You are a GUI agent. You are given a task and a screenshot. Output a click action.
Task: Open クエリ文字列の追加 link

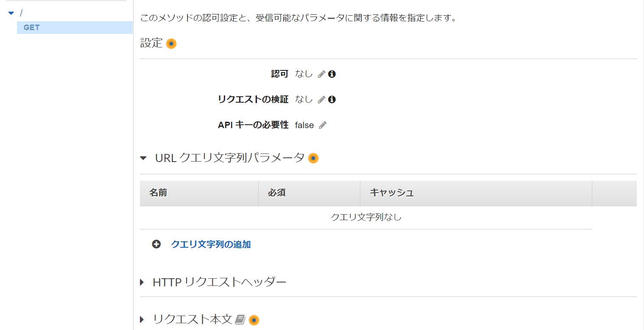point(211,244)
